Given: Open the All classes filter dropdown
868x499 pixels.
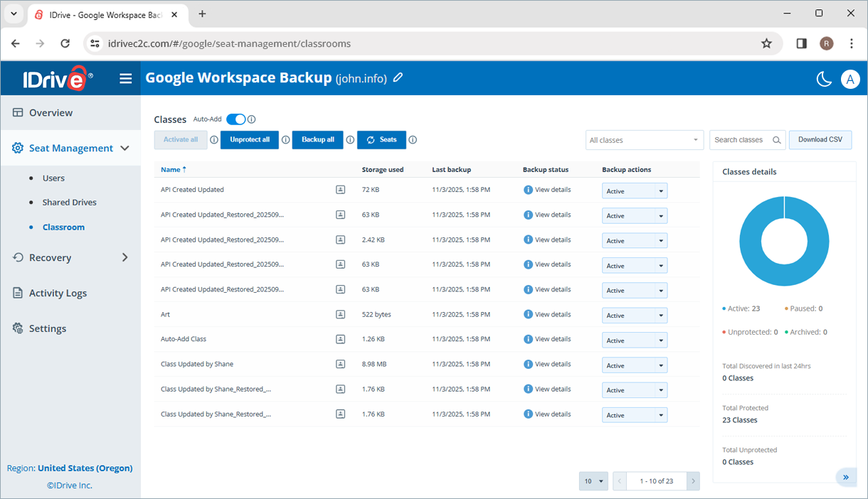Looking at the screenshot, I should click(x=644, y=139).
